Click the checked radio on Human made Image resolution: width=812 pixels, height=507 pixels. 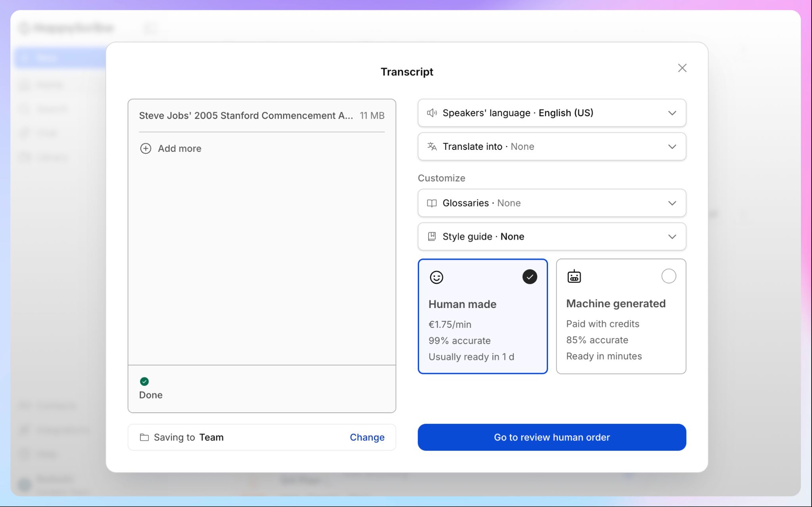point(530,277)
